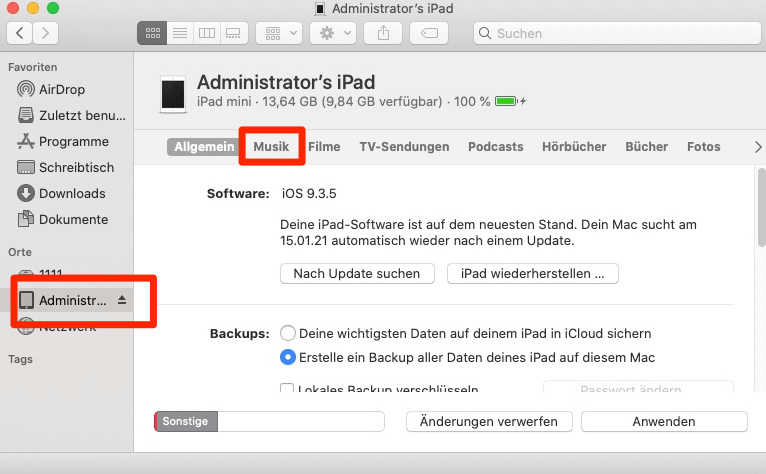Switch Finder to icon view
The height and width of the screenshot is (474, 766).
(x=152, y=33)
